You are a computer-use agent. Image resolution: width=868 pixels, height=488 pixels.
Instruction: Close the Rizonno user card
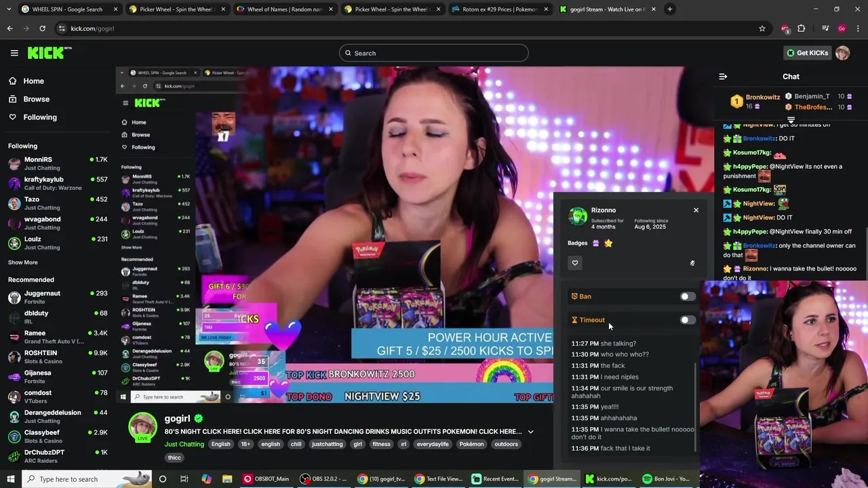pyautogui.click(x=696, y=210)
